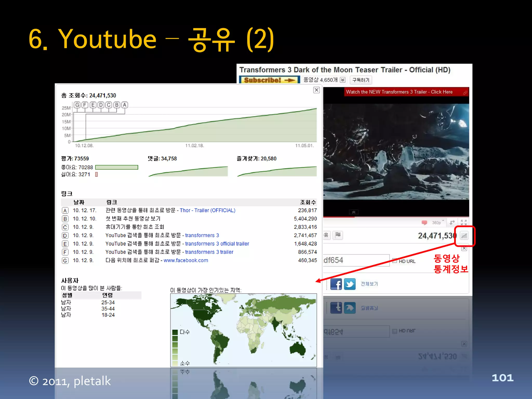Select marker F on the views chart
Screen dimensions: 532x399
point(85,105)
